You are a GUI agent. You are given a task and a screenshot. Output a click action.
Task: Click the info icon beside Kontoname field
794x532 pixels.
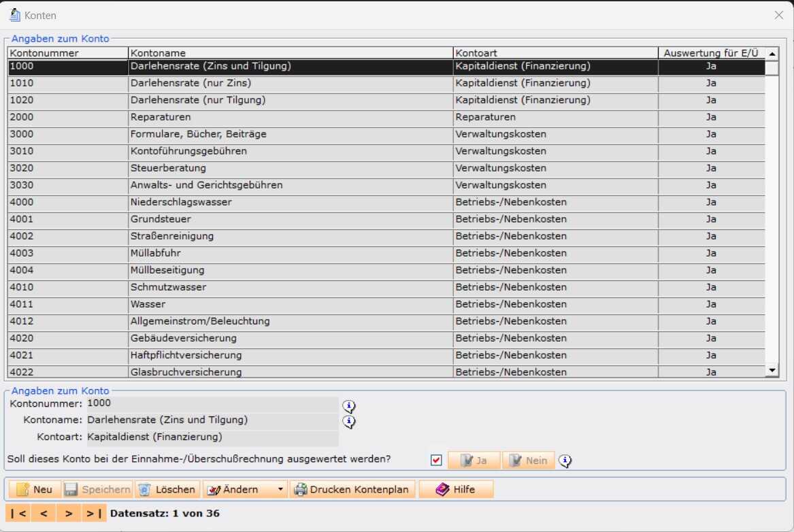349,422
